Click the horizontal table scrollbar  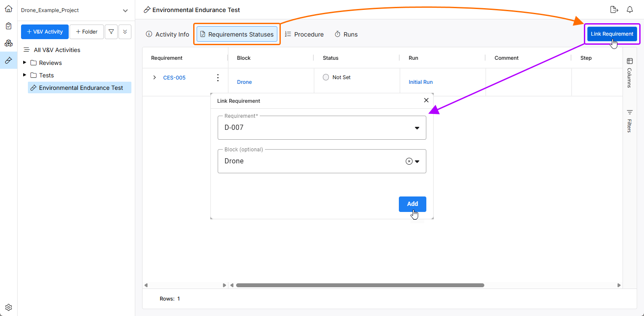click(360, 285)
